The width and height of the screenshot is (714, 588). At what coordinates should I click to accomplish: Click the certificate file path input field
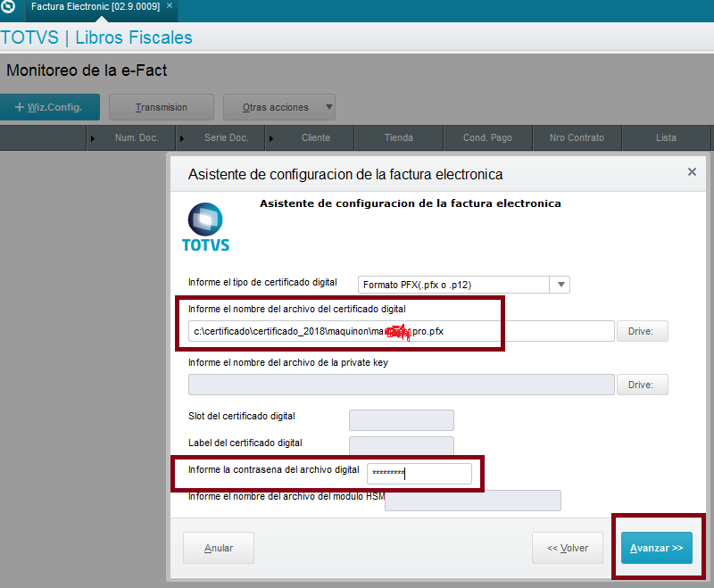401,331
